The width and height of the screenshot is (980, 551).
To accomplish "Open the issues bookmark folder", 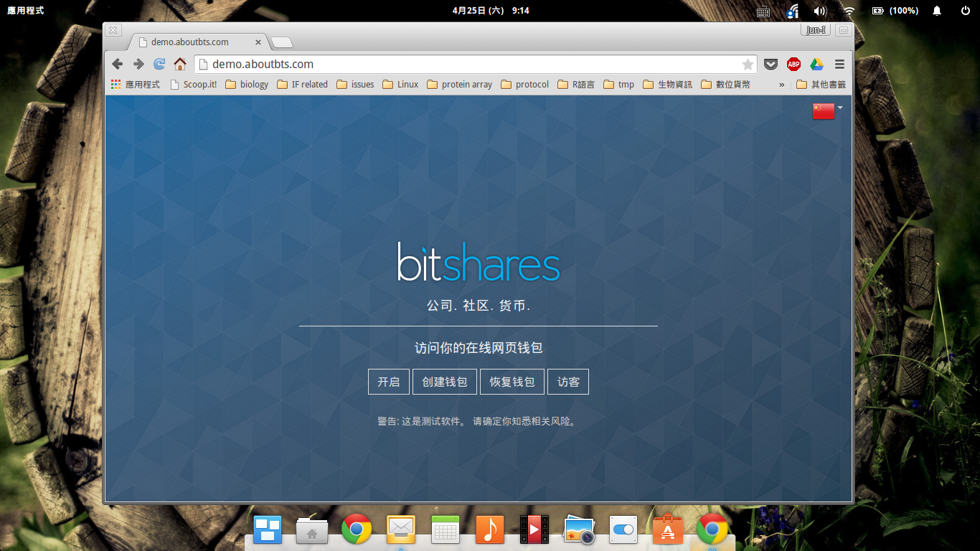I will tap(355, 84).
